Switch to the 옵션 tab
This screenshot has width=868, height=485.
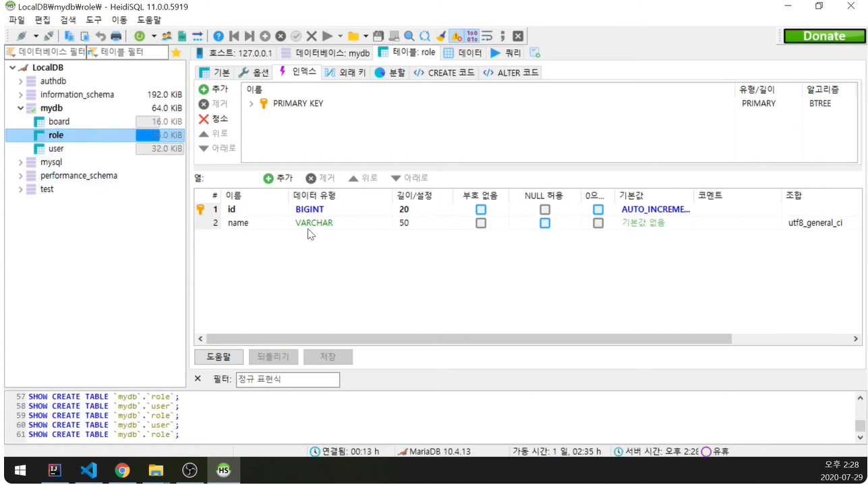pyautogui.click(x=254, y=72)
